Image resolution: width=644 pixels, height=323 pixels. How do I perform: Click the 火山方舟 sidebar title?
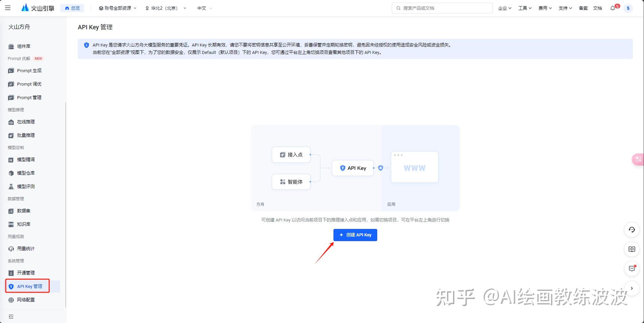[19, 27]
